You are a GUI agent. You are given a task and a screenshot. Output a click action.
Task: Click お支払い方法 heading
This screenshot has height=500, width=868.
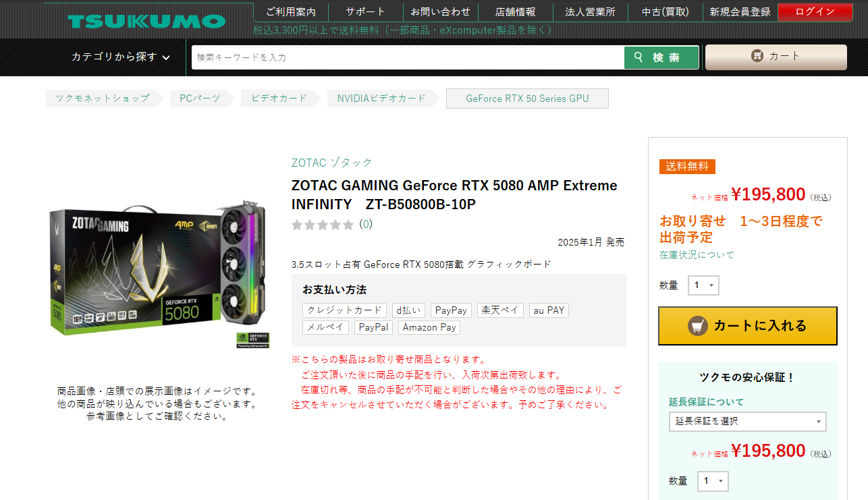click(x=334, y=289)
